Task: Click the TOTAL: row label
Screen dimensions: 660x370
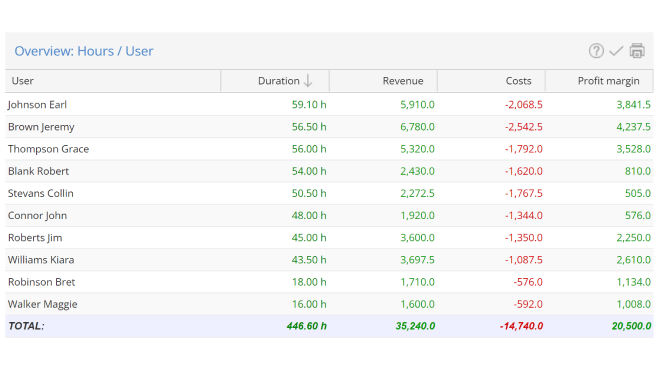Action: pos(26,326)
